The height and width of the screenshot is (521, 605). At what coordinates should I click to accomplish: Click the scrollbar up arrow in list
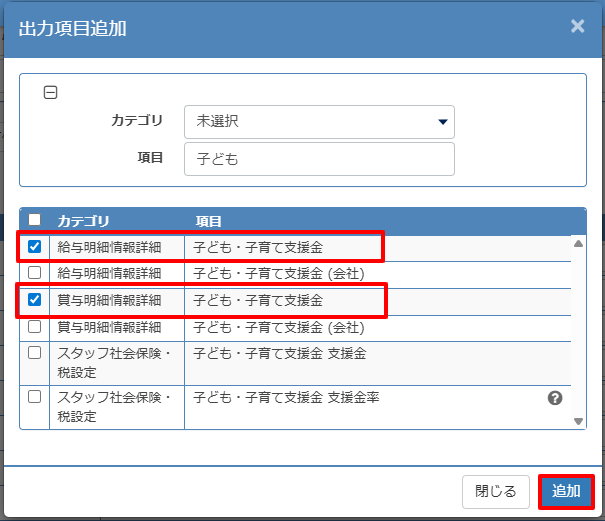coord(578,243)
